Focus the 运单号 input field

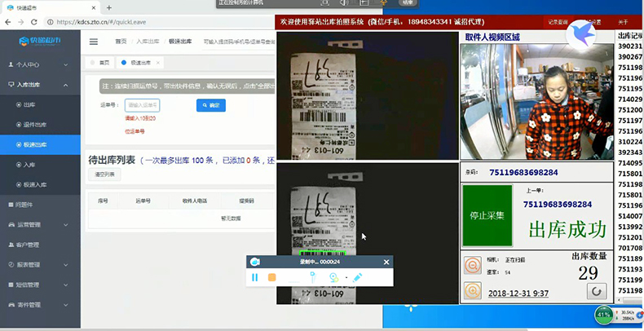(x=142, y=105)
